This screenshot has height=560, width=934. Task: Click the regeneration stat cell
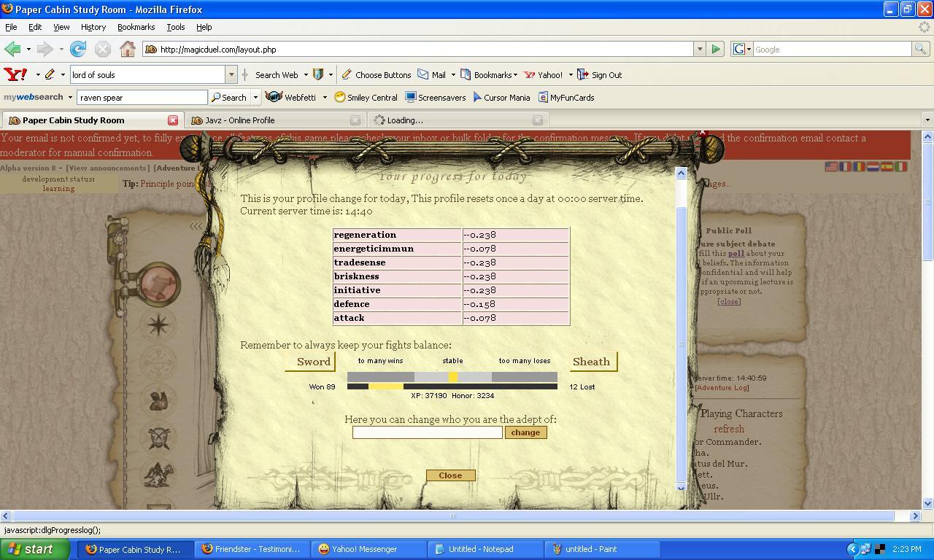click(398, 235)
